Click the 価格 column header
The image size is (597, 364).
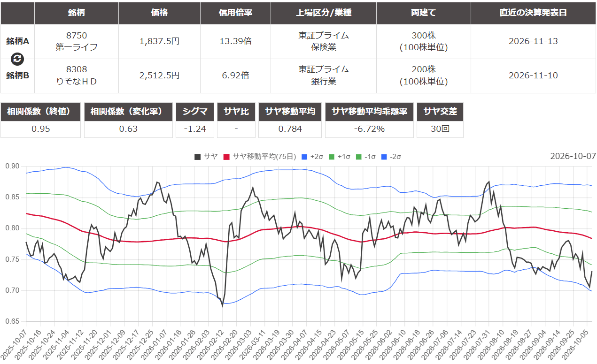point(159,13)
